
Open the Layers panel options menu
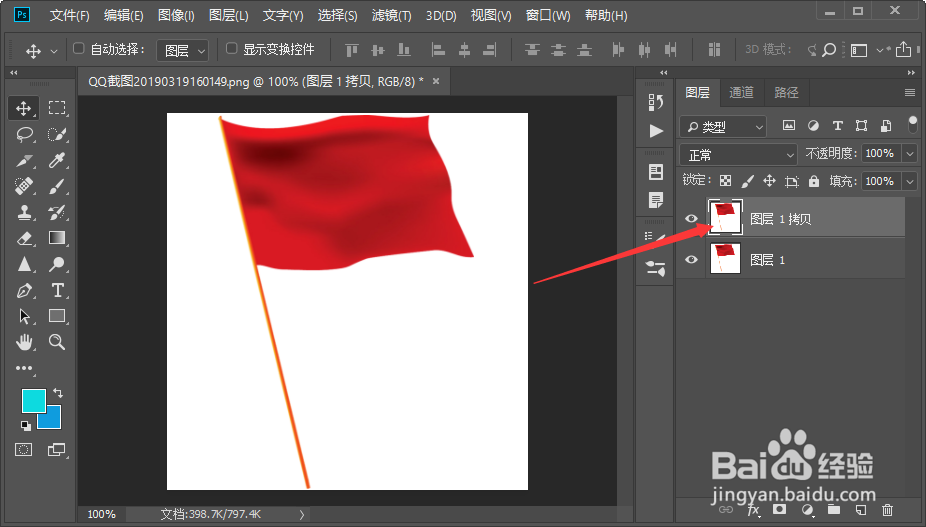coord(909,92)
